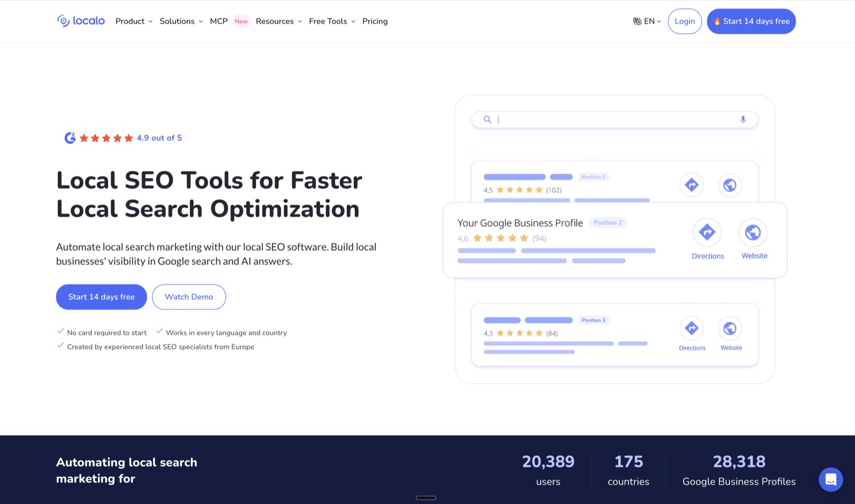Click hero Start 14 days free button
The image size is (855, 504).
click(x=102, y=297)
